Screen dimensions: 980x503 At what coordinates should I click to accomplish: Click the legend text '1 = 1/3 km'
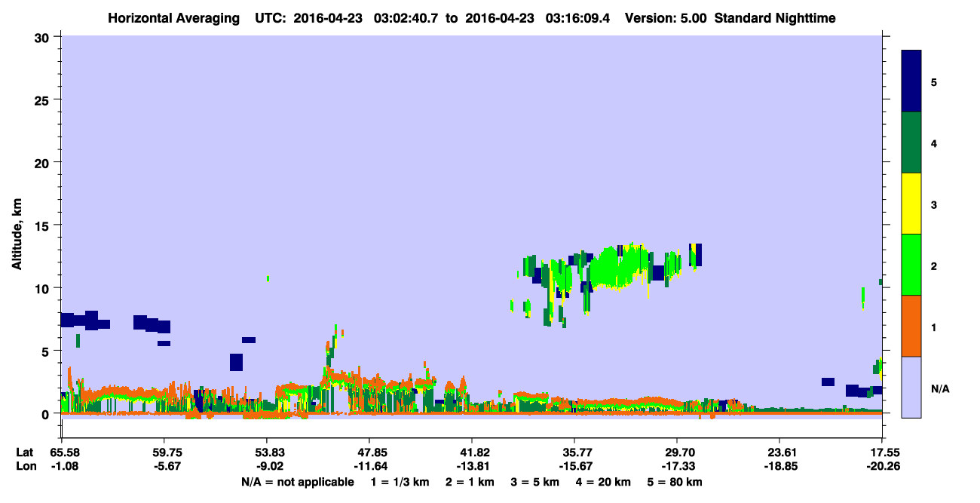coord(400,483)
